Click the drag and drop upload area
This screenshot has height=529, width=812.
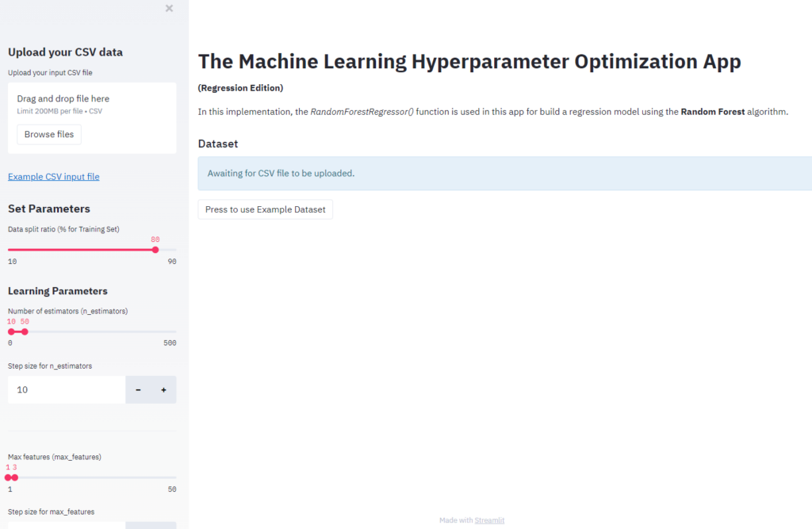91,104
